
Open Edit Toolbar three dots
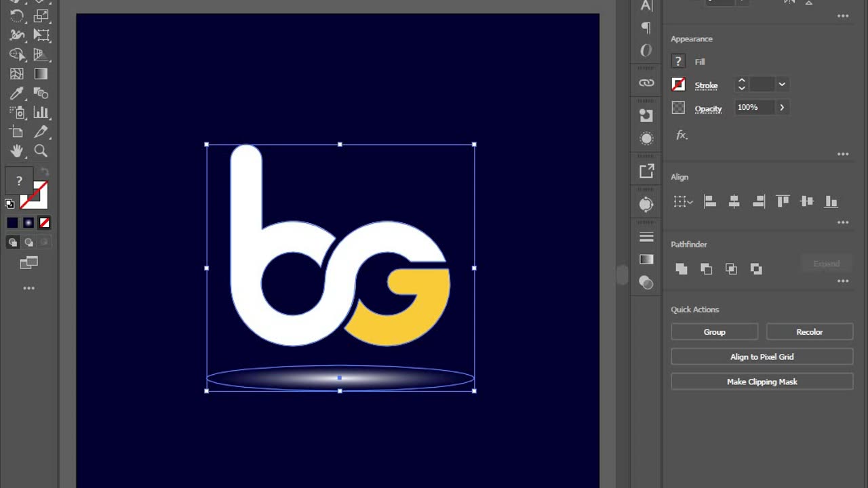pyautogui.click(x=28, y=288)
